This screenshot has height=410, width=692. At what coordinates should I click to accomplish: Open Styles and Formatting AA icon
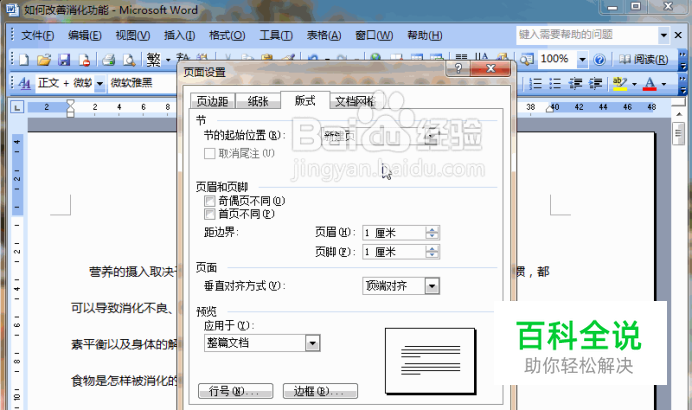25,83
